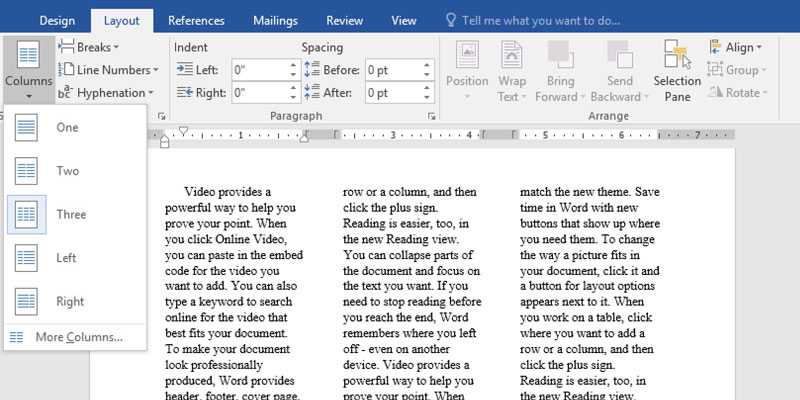This screenshot has height=400, width=800.
Task: Open More Columns dialog
Action: [x=78, y=337]
